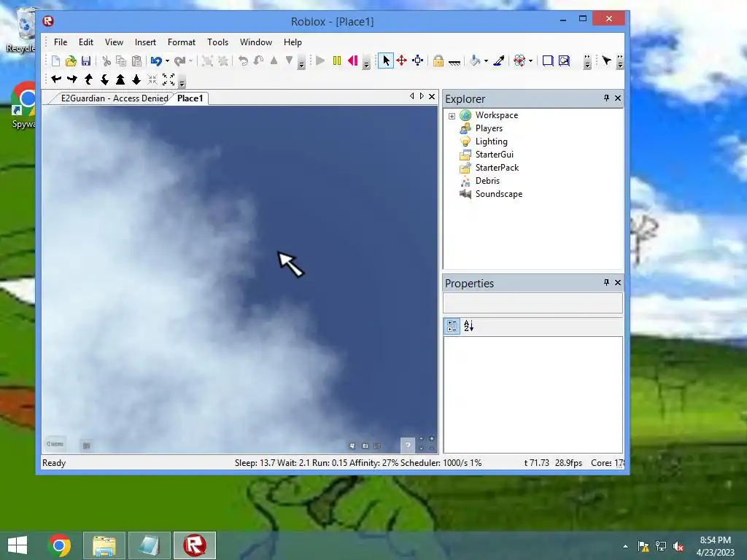Open the Undo history dropdown arrow
The height and width of the screenshot is (560, 747).
point(167,61)
